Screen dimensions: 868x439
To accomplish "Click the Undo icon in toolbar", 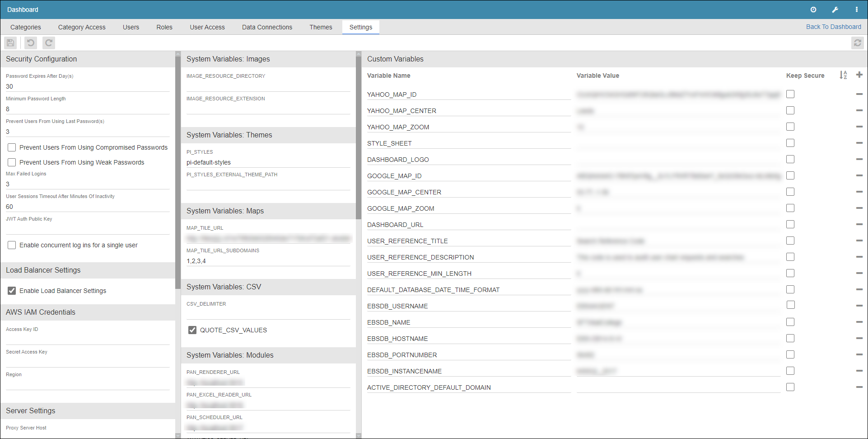I will [31, 43].
